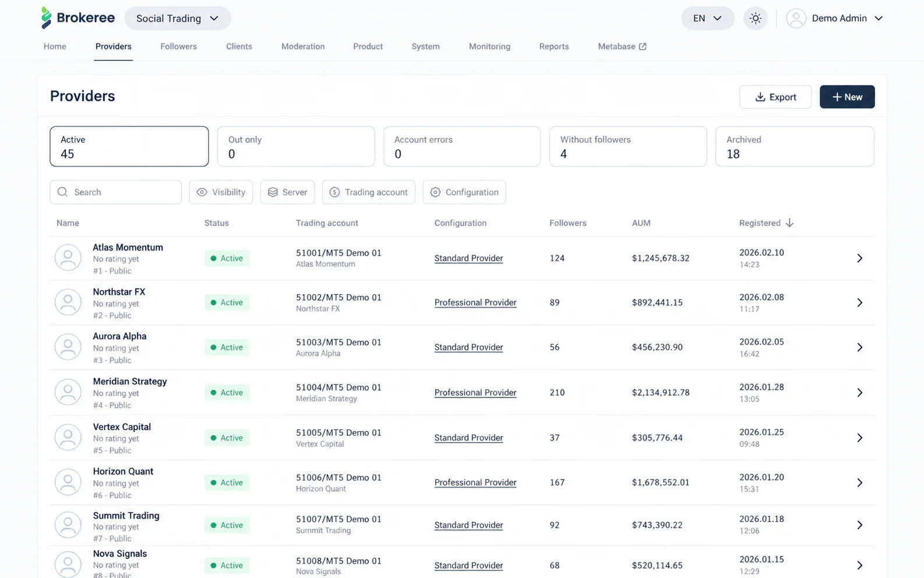Viewport: 924px width, 578px height.
Task: Toggle light/dark theme sun icon
Action: pyautogui.click(x=756, y=18)
